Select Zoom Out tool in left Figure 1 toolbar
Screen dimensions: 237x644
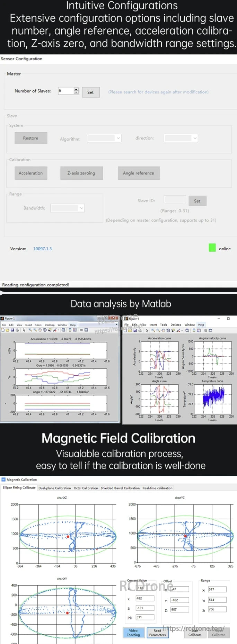click(35, 330)
